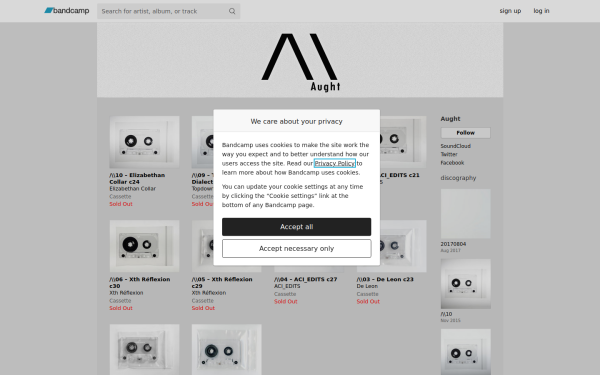This screenshot has height=375, width=600.
Task: Choose Accept necessary only
Action: click(x=296, y=248)
